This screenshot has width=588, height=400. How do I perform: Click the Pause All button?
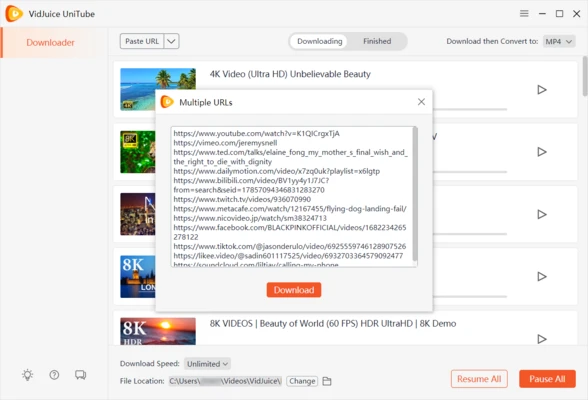(x=547, y=379)
